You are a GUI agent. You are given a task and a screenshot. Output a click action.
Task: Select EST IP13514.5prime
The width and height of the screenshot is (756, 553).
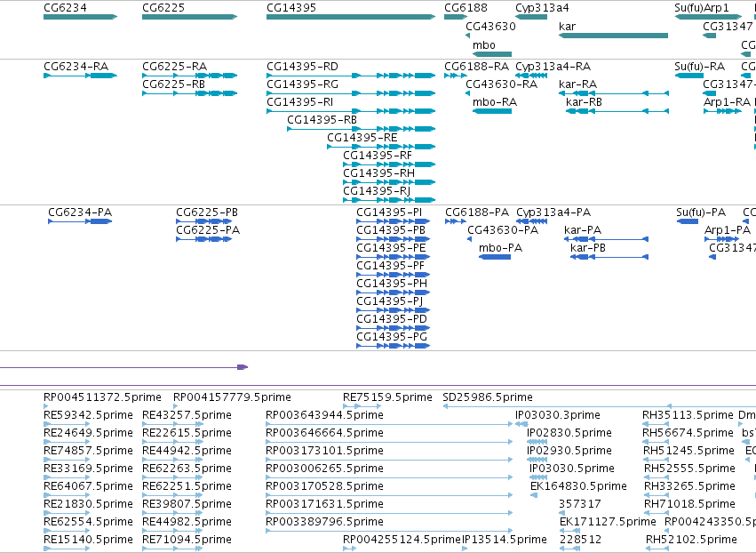coord(505,540)
